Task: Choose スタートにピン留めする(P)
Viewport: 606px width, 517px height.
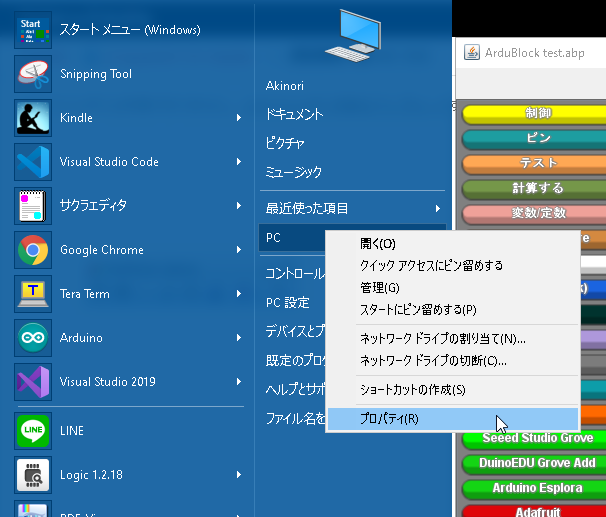Action: pyautogui.click(x=453, y=310)
